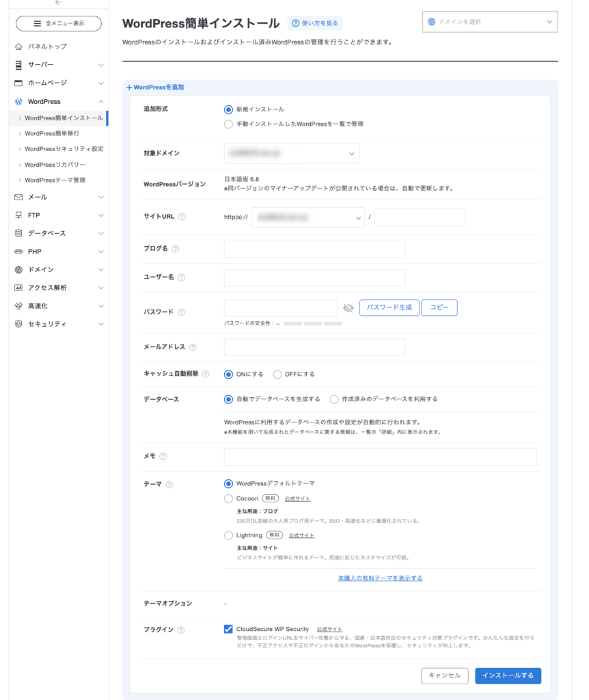The height and width of the screenshot is (700, 589).
Task: Click the help icon beside プラグイン
Action: 180,630
